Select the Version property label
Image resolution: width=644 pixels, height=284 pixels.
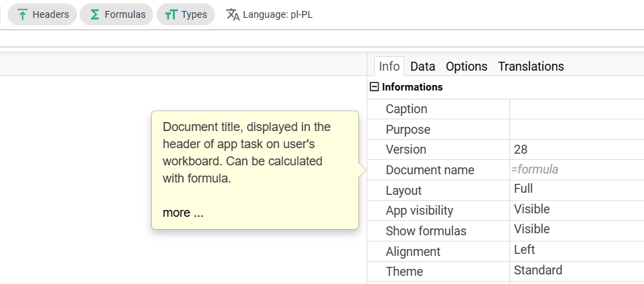coord(406,150)
